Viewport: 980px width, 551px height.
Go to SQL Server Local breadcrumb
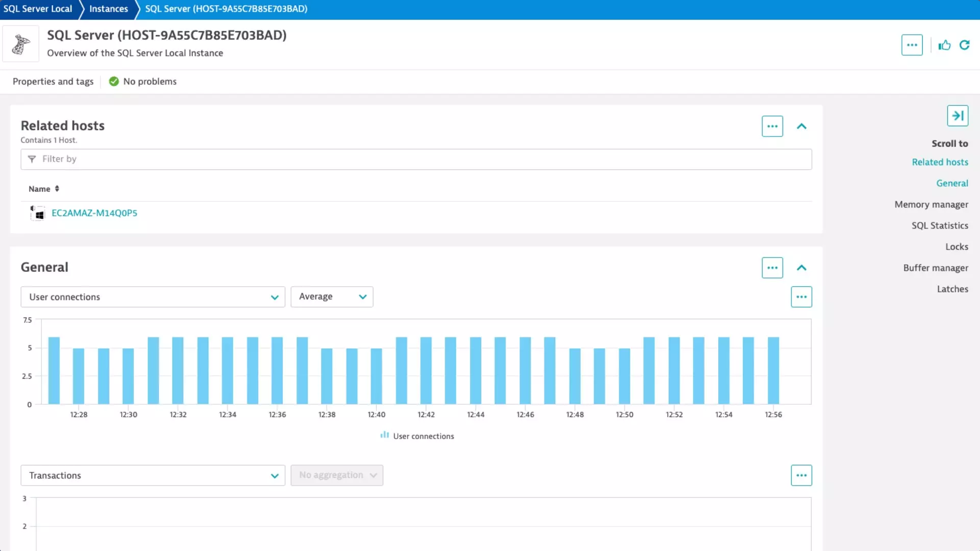(38, 9)
